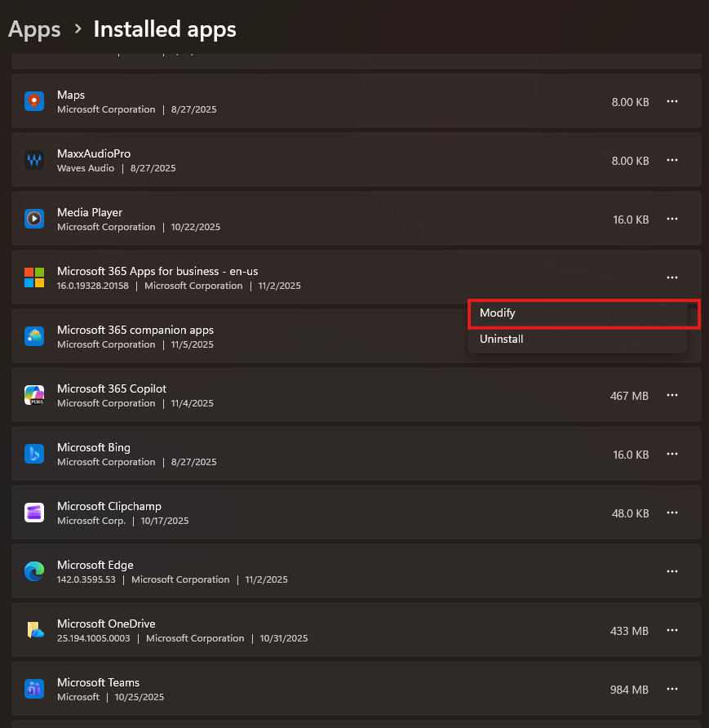Open three-dot menu for Microsoft 365 Apps for business
This screenshot has height=728, width=709.
coord(672,277)
